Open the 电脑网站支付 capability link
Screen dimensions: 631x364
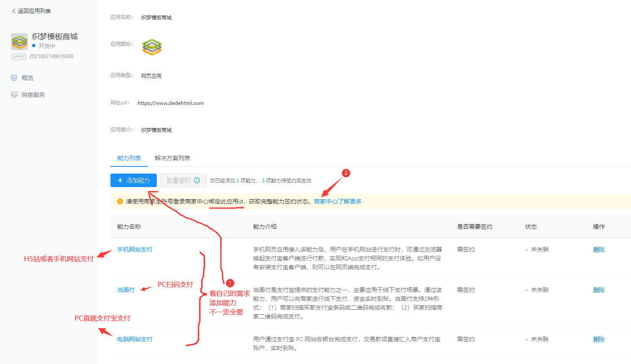pos(134,339)
